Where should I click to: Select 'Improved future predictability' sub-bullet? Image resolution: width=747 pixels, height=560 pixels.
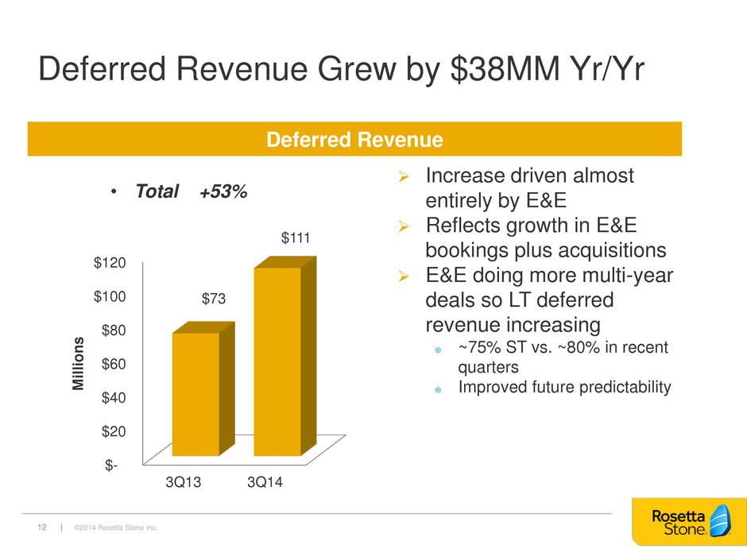tap(564, 387)
